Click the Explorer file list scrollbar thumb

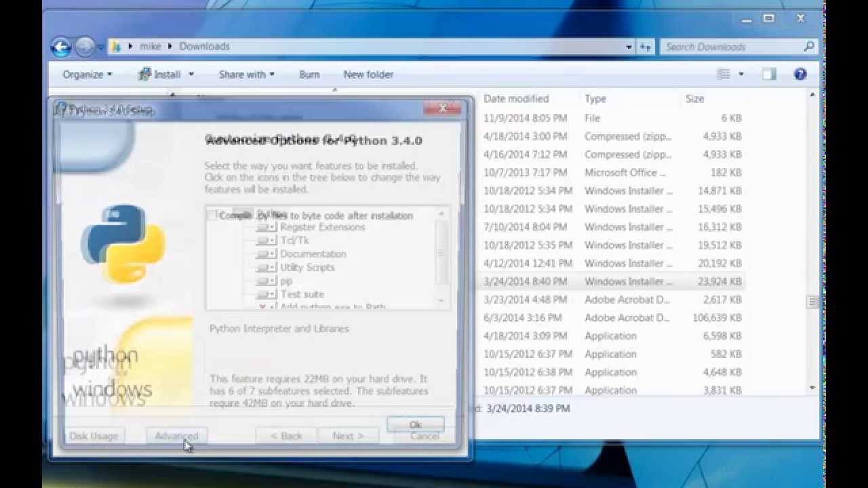click(x=812, y=302)
